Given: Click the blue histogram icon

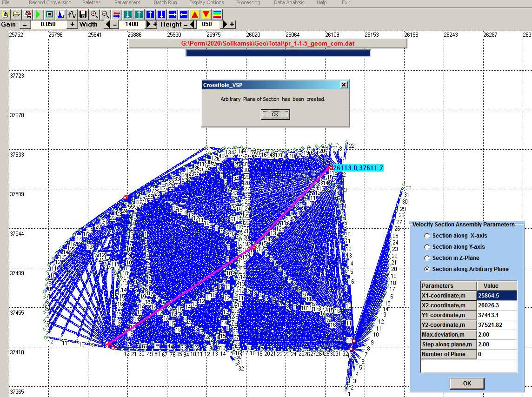Looking at the screenshot, I should 61,14.
